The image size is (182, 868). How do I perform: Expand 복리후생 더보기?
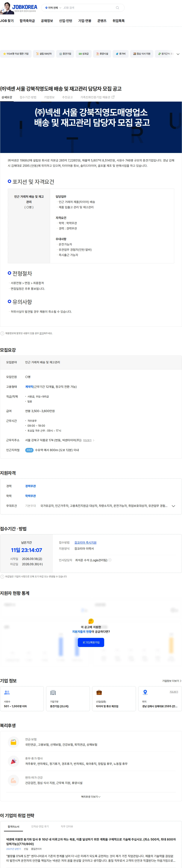(91, 797)
